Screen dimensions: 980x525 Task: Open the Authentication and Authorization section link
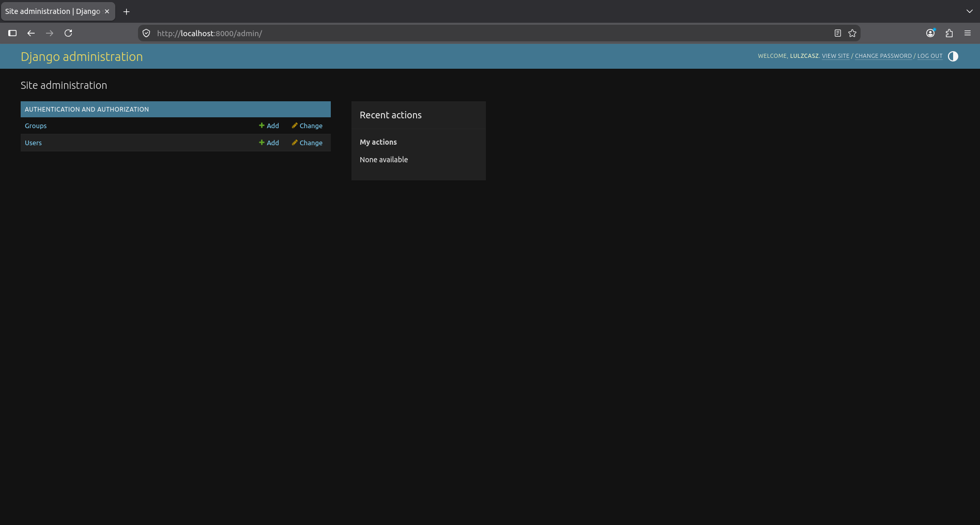coord(87,110)
